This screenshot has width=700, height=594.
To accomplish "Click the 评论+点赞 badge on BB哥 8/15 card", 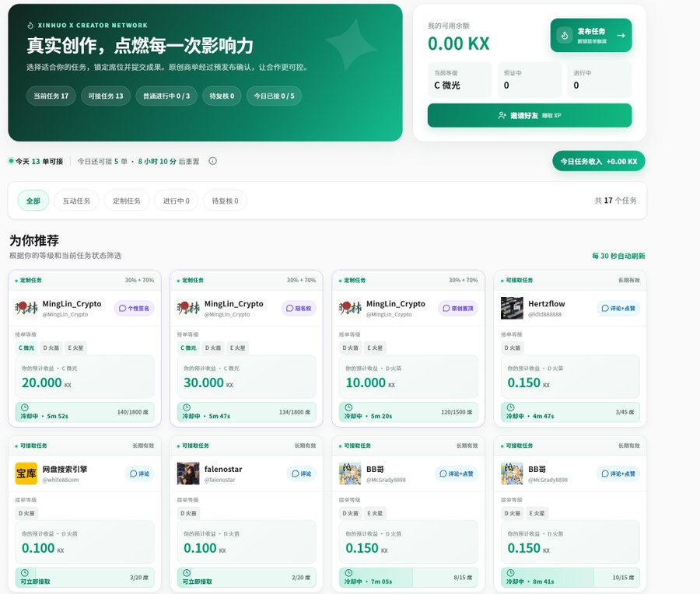I will [x=457, y=473].
